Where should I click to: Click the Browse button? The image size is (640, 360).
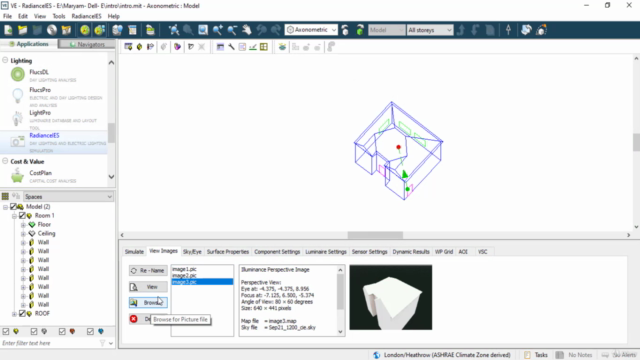(x=148, y=302)
